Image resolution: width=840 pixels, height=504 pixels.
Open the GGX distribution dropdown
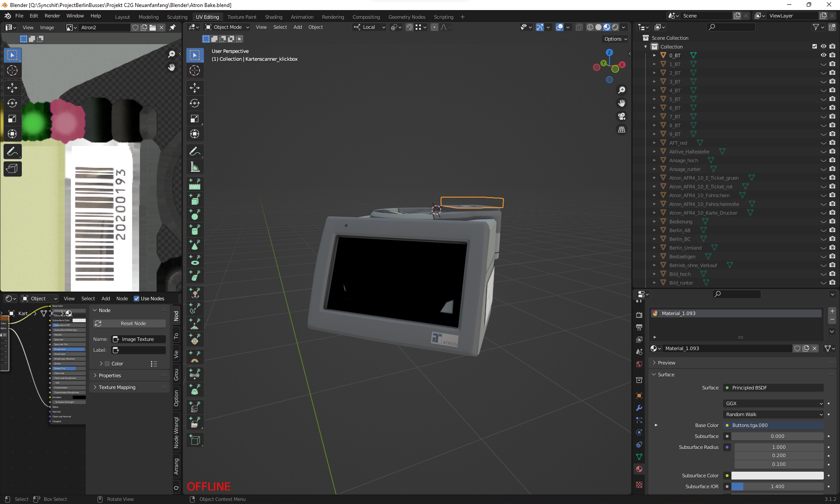click(x=773, y=403)
